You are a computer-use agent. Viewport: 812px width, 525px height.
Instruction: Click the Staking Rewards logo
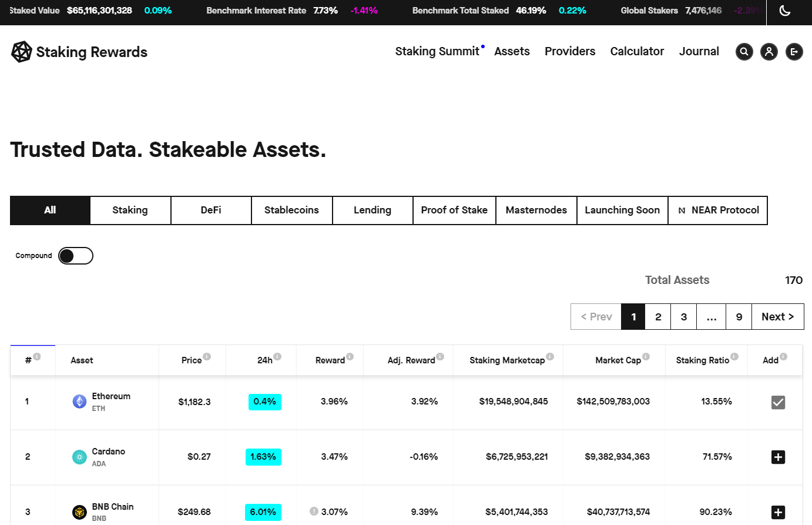click(x=79, y=52)
